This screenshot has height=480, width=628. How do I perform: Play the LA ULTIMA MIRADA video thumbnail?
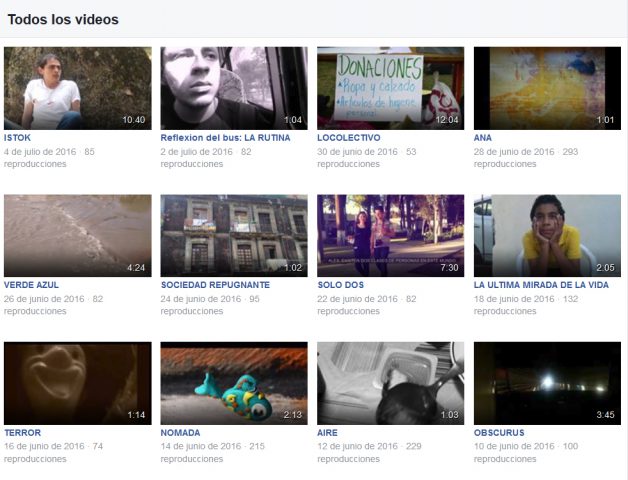tap(547, 235)
